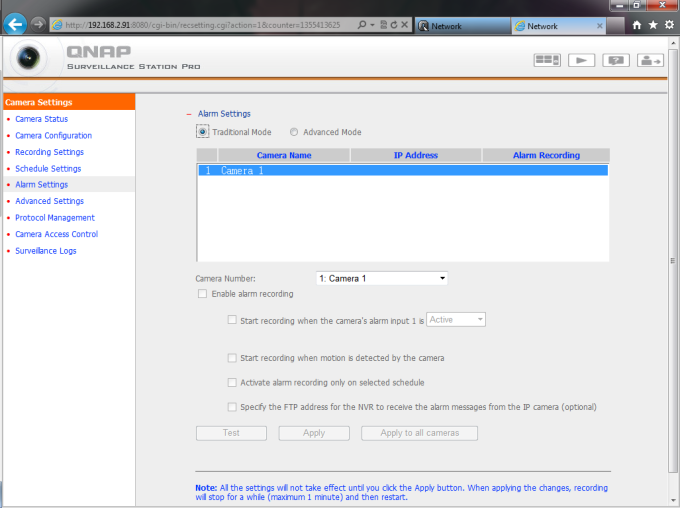Switch to the first Network browser tab
The image size is (680, 508).
tap(458, 26)
